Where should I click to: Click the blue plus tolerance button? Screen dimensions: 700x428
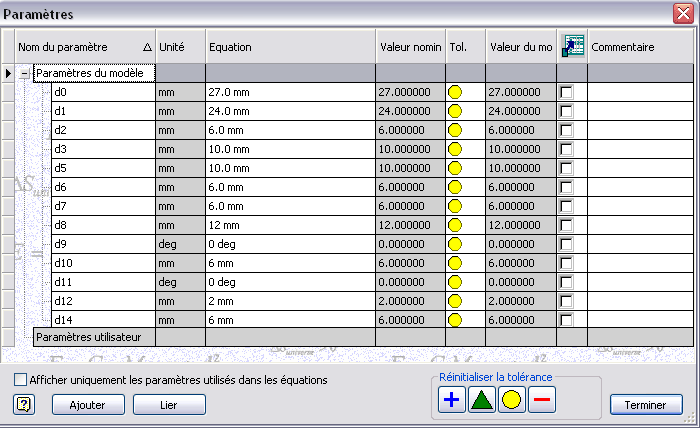[x=452, y=399]
